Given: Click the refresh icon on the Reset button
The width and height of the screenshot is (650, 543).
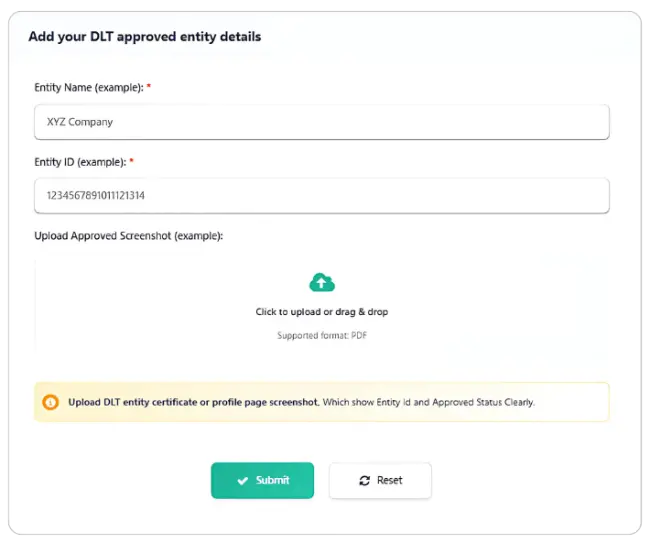Looking at the screenshot, I should click(365, 481).
